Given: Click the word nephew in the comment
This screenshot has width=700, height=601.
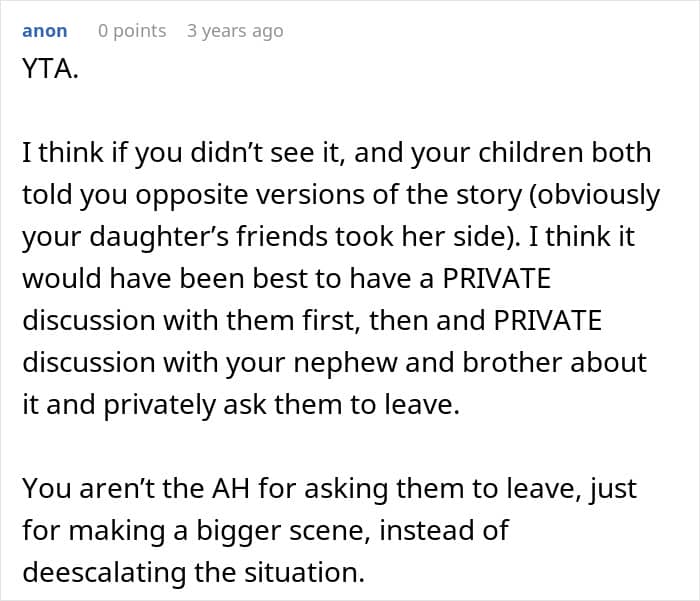Looking at the screenshot, I should [x=345, y=363].
